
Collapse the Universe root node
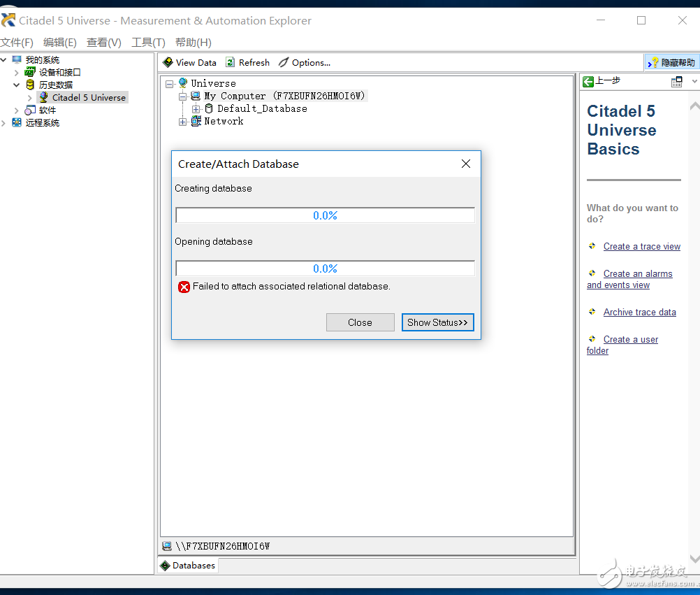pos(169,83)
